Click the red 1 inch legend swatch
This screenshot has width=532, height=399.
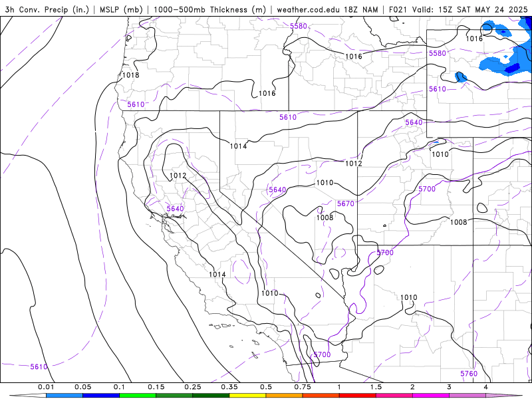(x=357, y=396)
